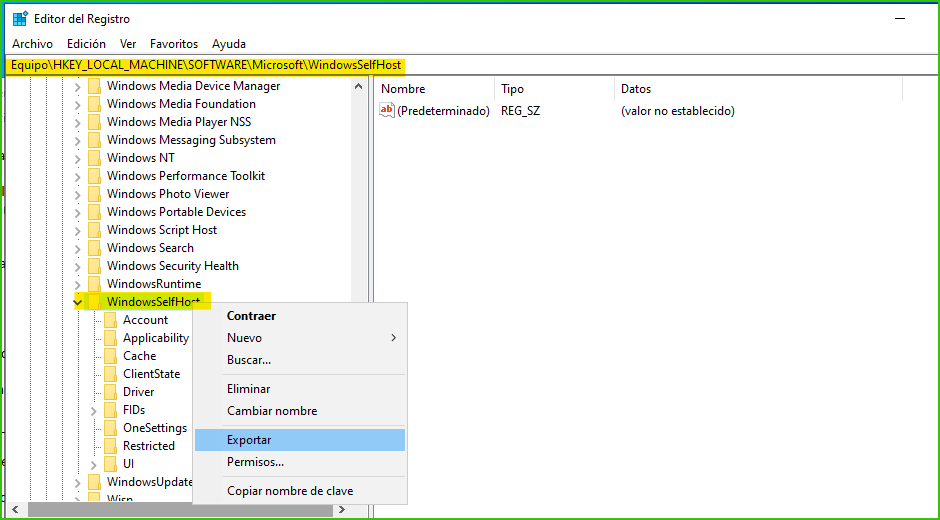
Task: Open Permisos... from the context menu
Action: tap(300, 462)
